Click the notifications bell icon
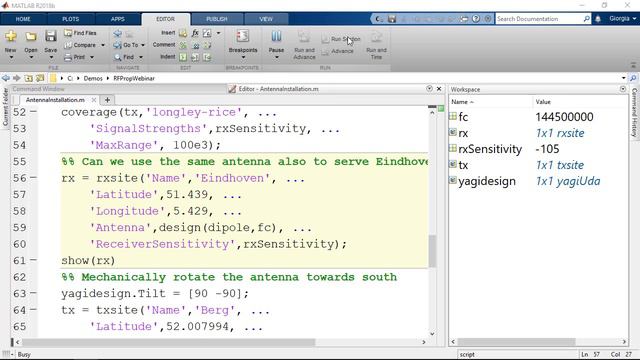The width and height of the screenshot is (640, 360). point(598,19)
